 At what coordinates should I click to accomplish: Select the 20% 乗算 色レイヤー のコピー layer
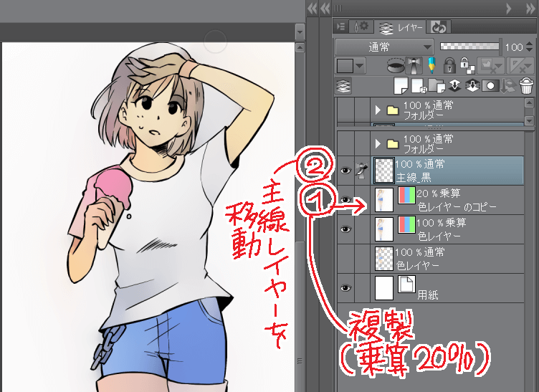[447, 200]
